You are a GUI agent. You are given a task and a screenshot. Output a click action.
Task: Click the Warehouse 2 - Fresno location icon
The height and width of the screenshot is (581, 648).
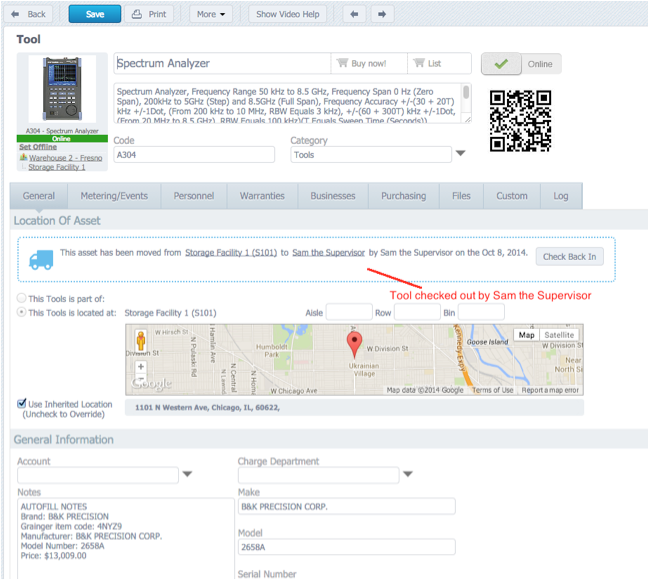pos(24,157)
